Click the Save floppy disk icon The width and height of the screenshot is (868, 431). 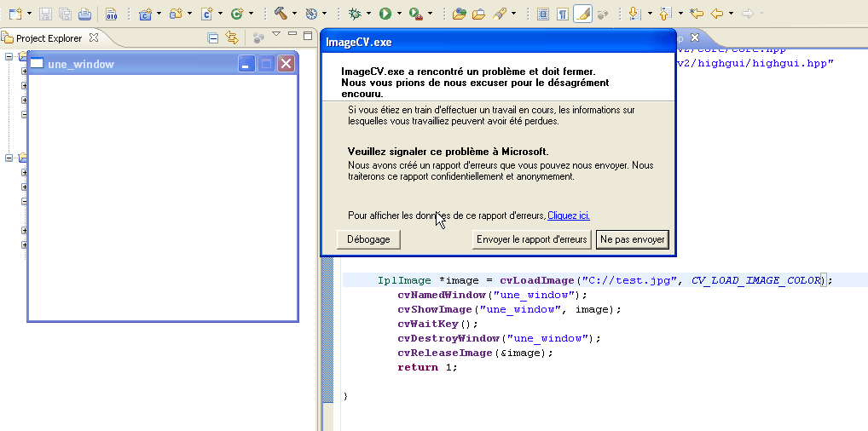point(46,14)
